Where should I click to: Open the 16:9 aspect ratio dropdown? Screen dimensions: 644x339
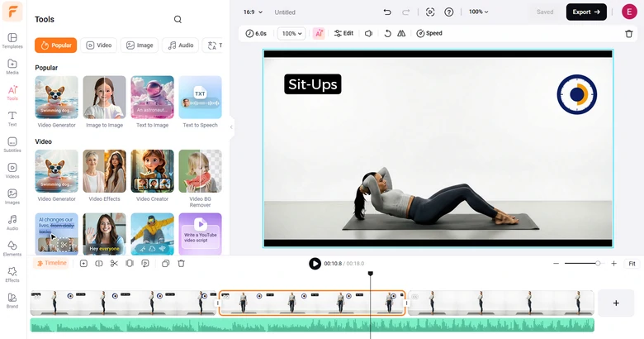click(253, 12)
